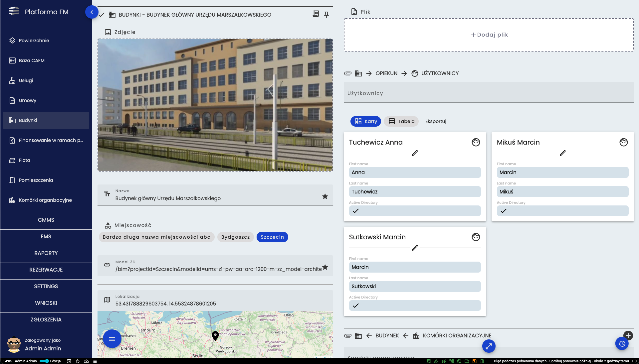Viewport: 639px width, 364px height.
Task: Pin the building record with pin icon
Action: (x=326, y=14)
